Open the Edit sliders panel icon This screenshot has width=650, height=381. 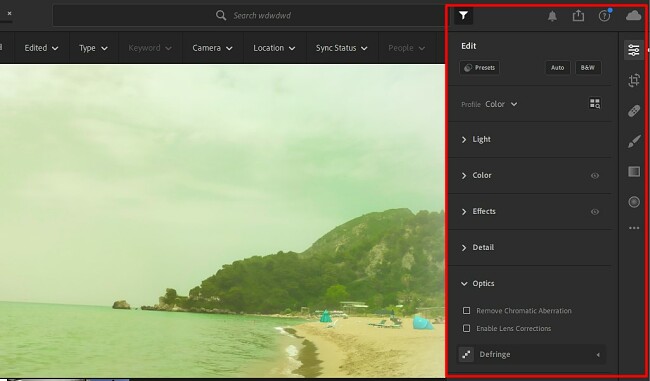633,50
